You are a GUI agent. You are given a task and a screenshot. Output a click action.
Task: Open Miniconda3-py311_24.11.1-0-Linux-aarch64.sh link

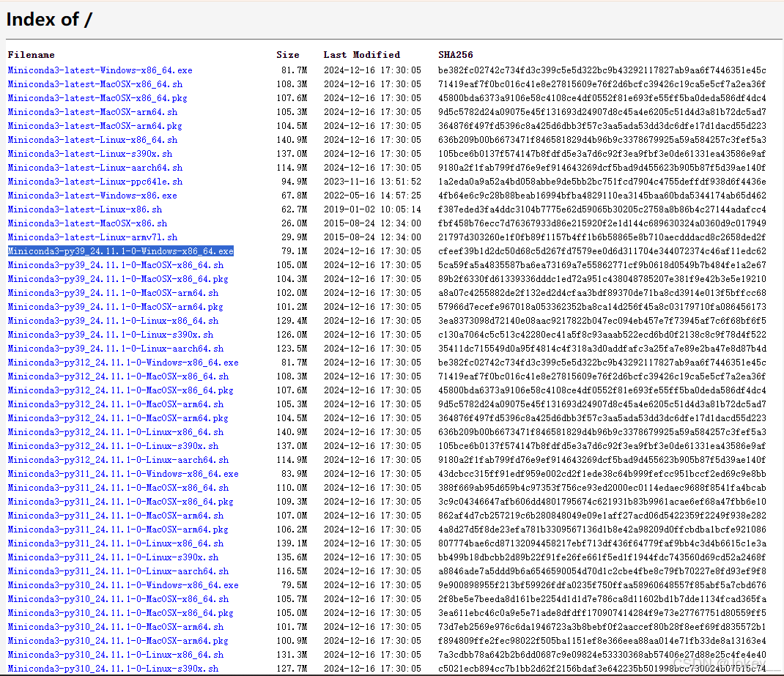pos(118,571)
